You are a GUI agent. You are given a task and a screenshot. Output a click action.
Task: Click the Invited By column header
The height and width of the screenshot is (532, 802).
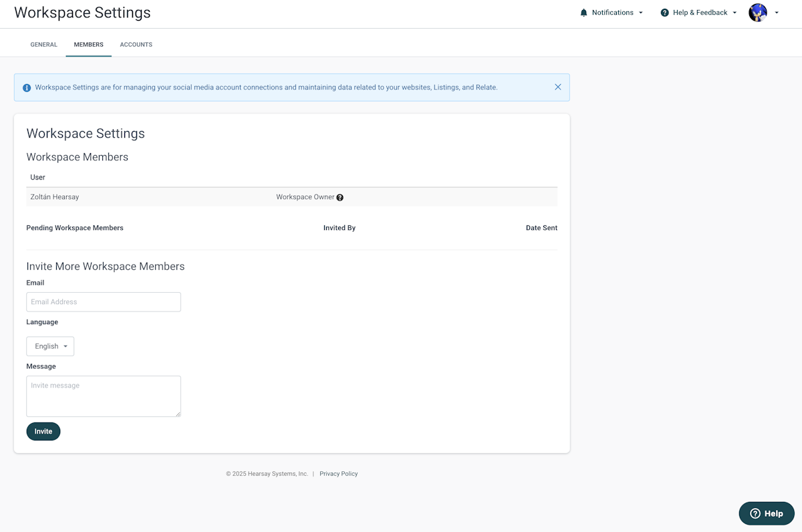(x=340, y=228)
